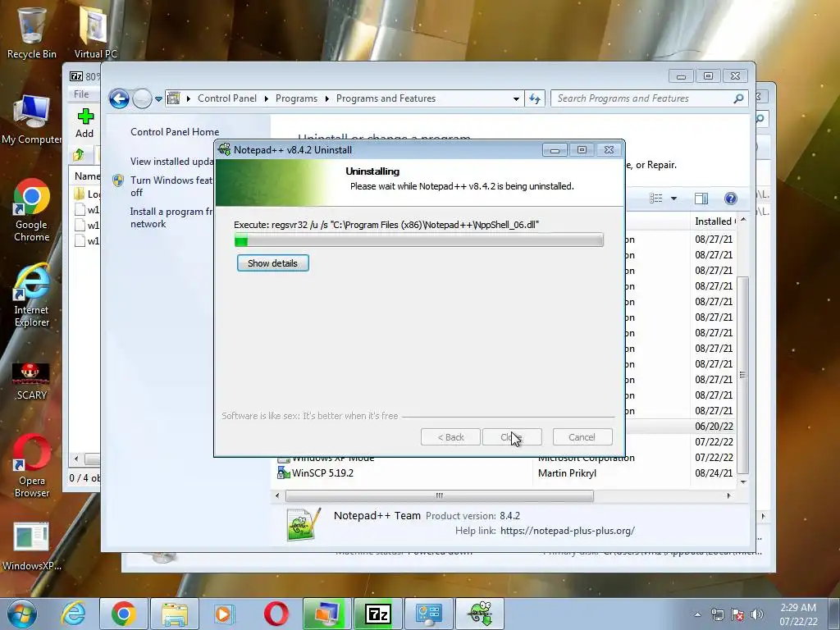840x630 pixels.
Task: Click the network icon in system tray
Action: (x=717, y=614)
